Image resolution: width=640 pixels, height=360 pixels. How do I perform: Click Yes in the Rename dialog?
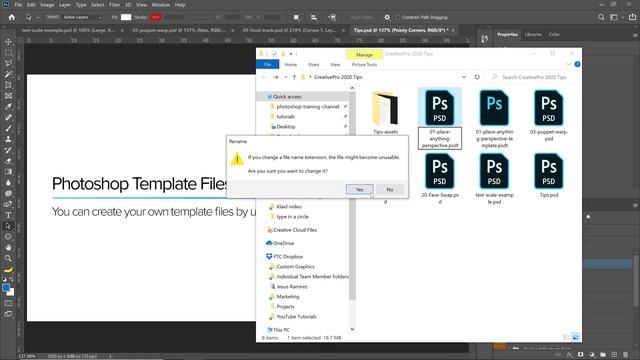360,189
